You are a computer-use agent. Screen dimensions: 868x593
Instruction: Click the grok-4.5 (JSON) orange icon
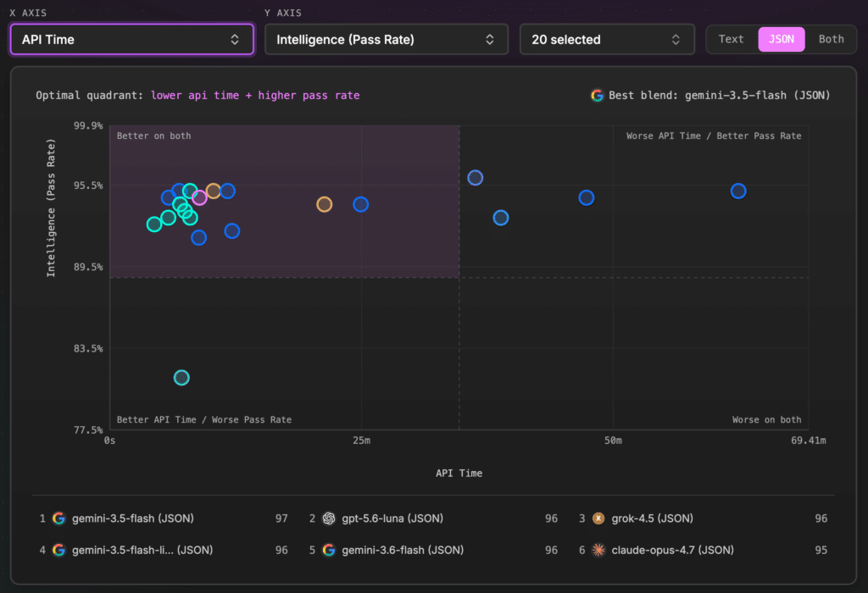tap(598, 518)
